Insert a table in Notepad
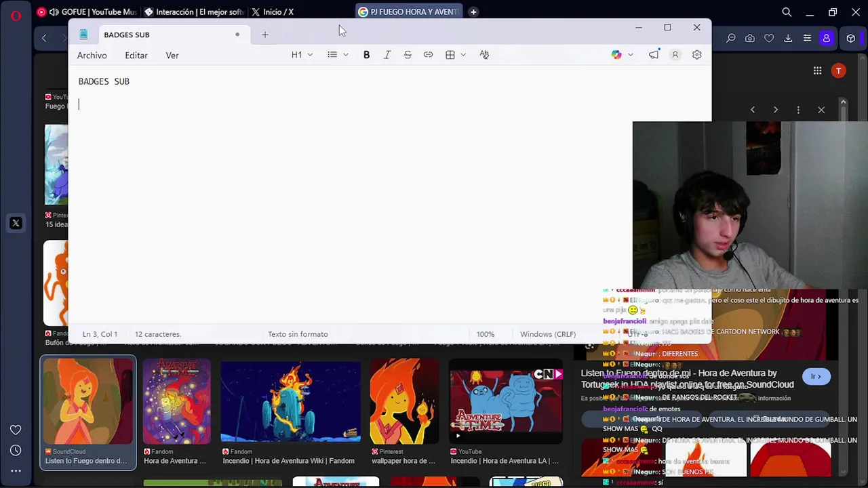868x488 pixels. [450, 55]
